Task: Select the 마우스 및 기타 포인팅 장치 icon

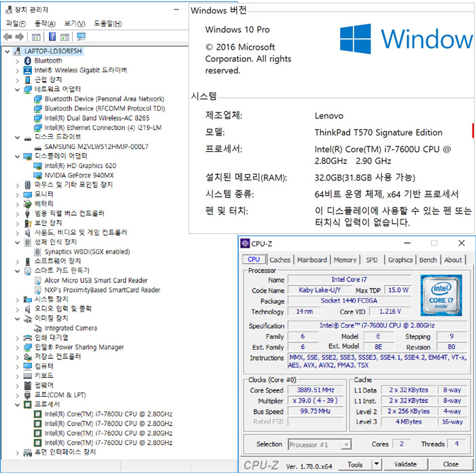Action: pos(28,185)
